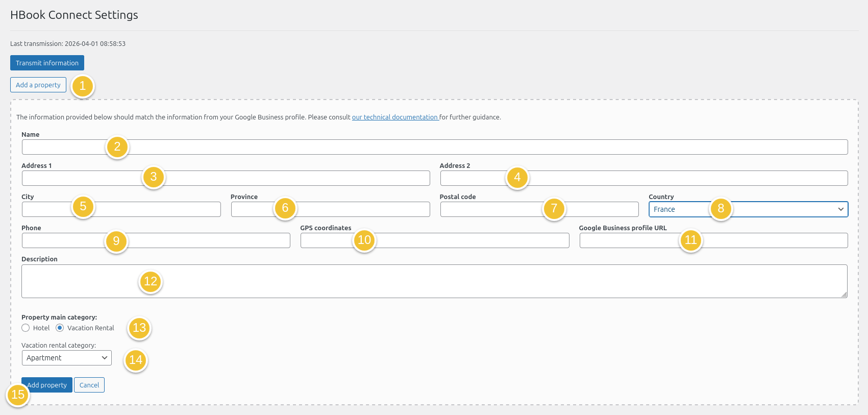Select the Hotel radio button
The height and width of the screenshot is (415, 868).
26,328
